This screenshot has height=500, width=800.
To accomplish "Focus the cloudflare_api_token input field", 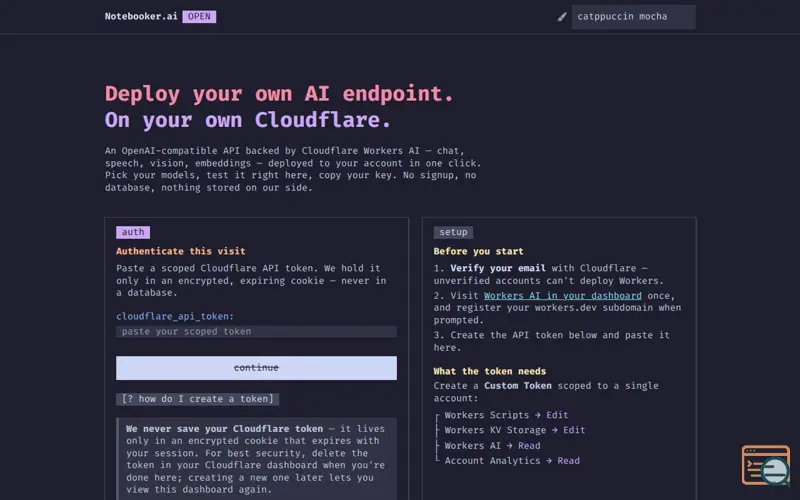I will [x=256, y=332].
